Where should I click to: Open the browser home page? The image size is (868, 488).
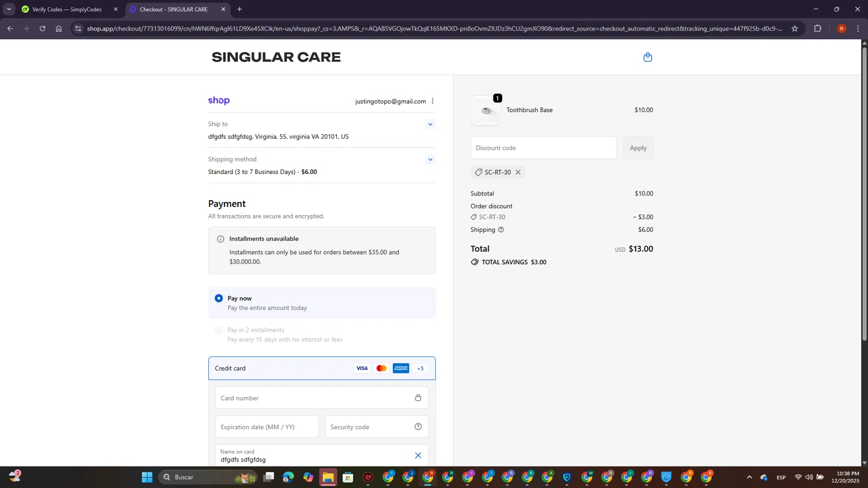coord(58,28)
